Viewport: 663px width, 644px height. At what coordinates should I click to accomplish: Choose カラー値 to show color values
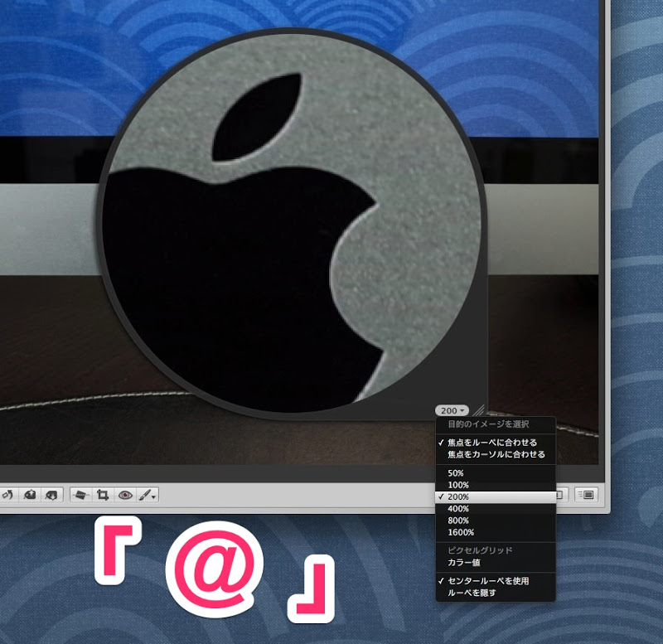pos(496,563)
